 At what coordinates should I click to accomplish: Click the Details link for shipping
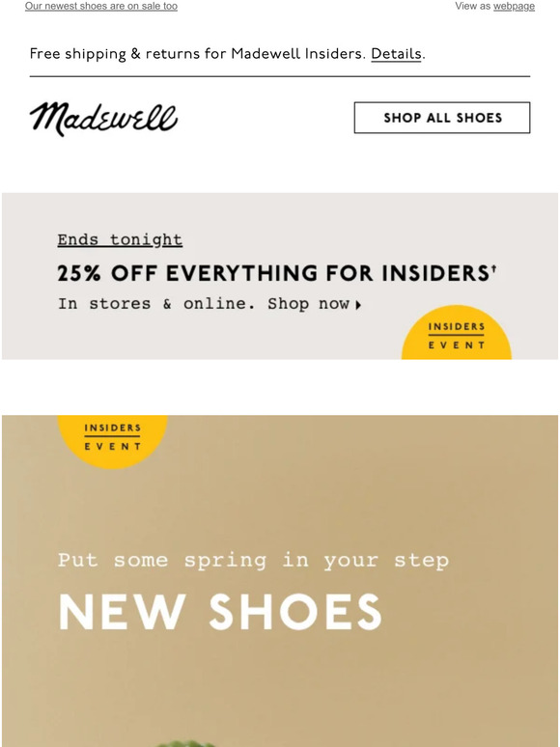point(396,54)
